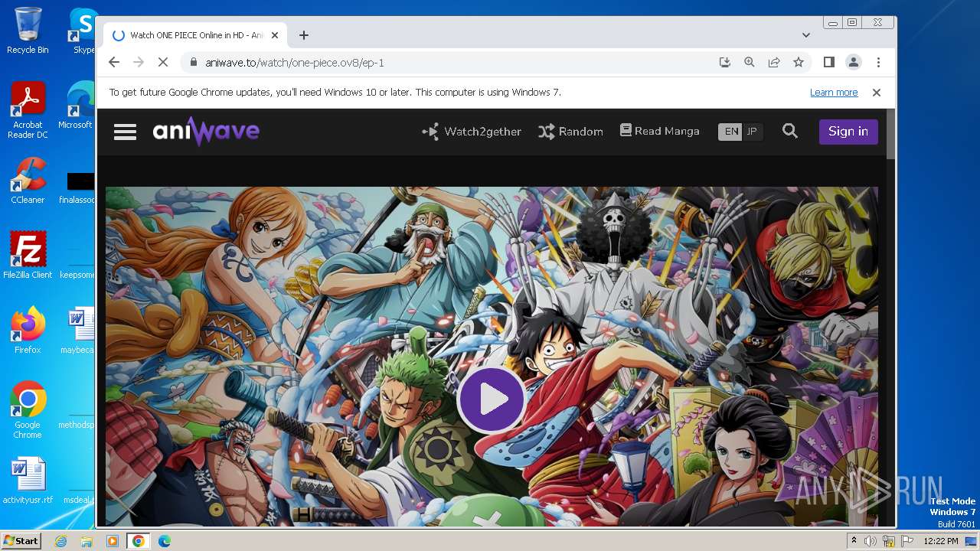The image size is (980, 551).
Task: Open Acrobat Reader DC desktop shortcut
Action: click(x=28, y=110)
